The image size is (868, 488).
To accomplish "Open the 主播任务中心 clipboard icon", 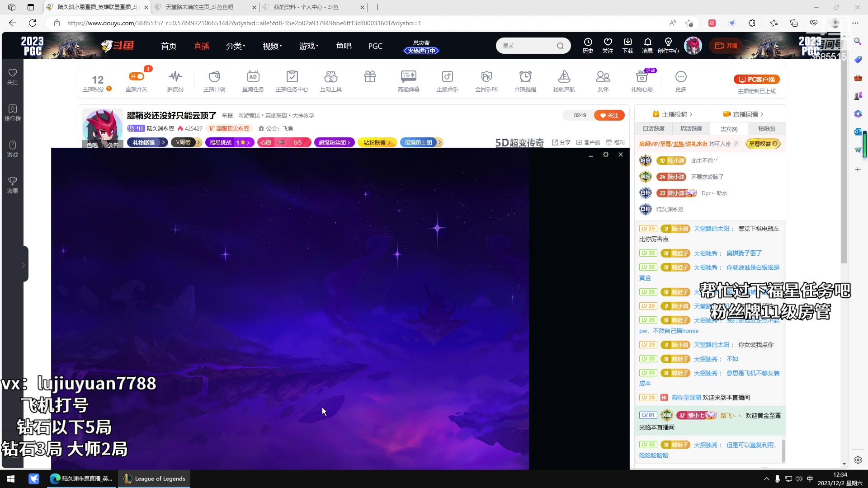I will (292, 81).
